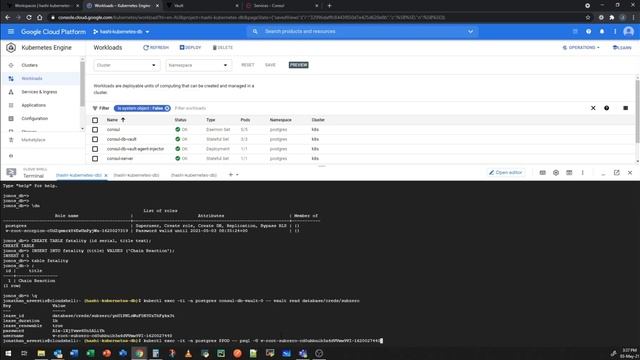Select Workloads in the sidebar
The image size is (640, 360).
coord(32,78)
